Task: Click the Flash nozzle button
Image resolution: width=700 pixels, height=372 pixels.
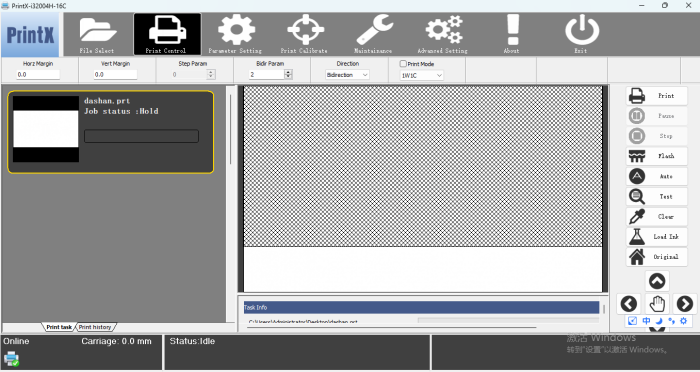Action: (x=656, y=156)
